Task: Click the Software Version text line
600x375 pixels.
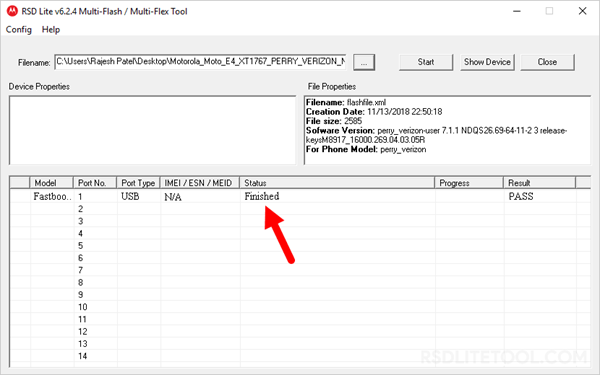Action: (x=436, y=130)
